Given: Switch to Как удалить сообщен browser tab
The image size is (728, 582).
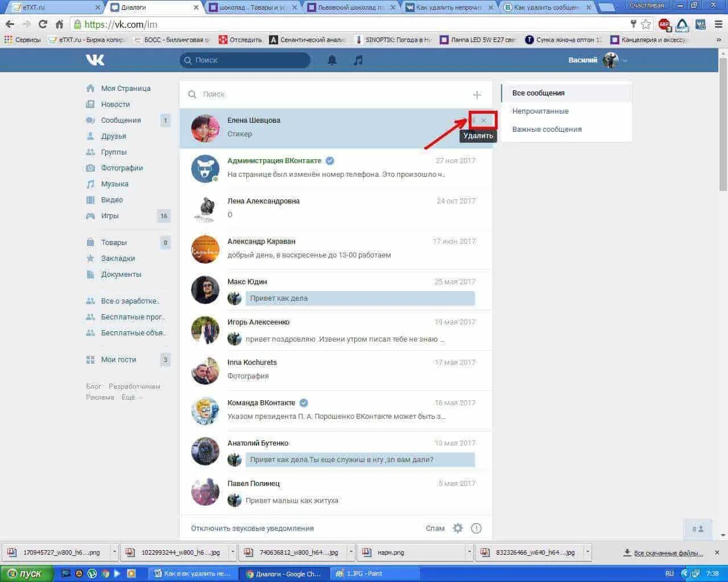Looking at the screenshot, I should click(546, 7).
